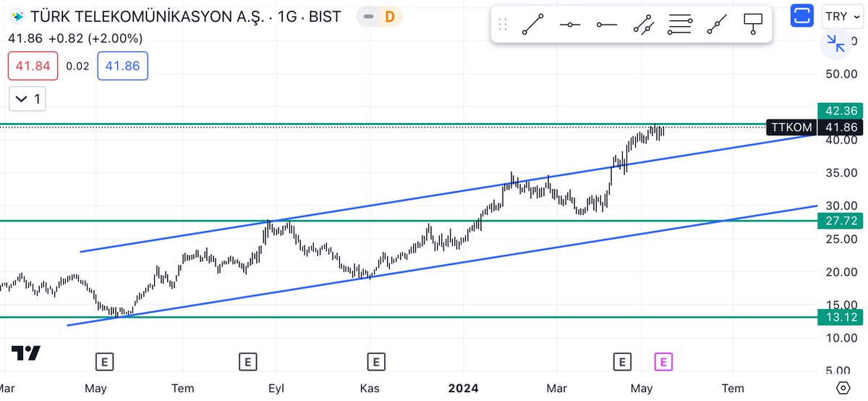Click the Tem label on the right of time axis

pyautogui.click(x=733, y=388)
